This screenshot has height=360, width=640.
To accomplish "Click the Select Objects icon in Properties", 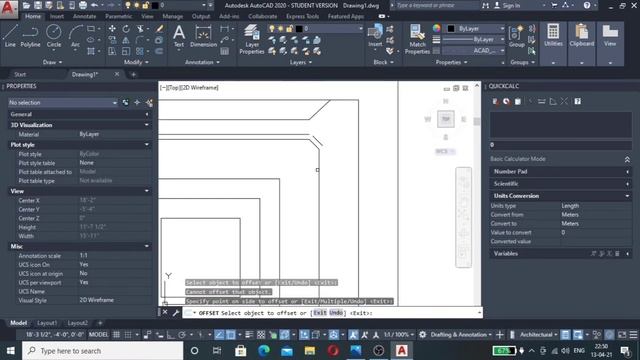I will (x=137, y=102).
